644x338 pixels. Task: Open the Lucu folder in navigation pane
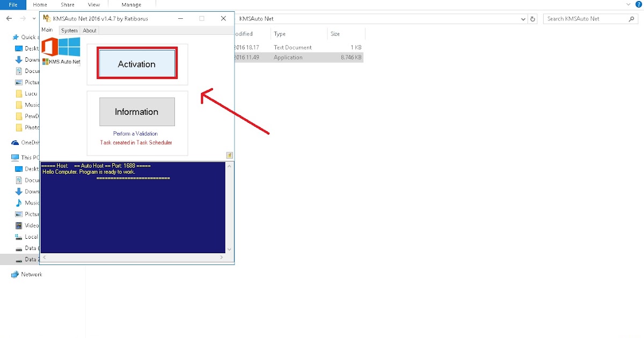click(27, 93)
